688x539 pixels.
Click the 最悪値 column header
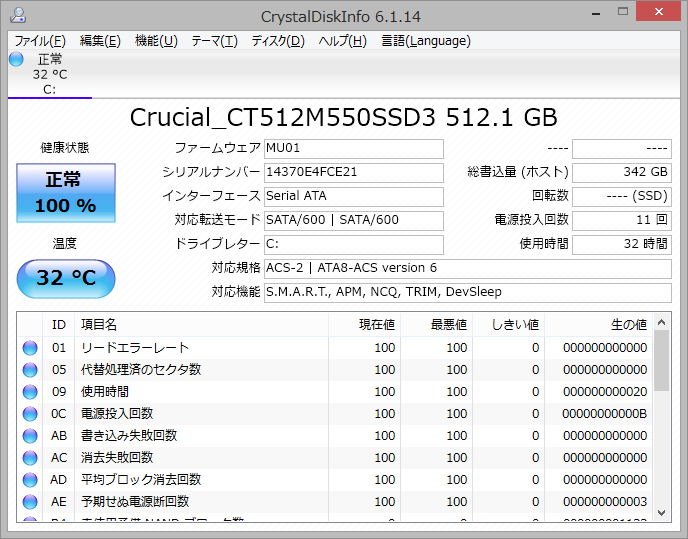[436, 325]
